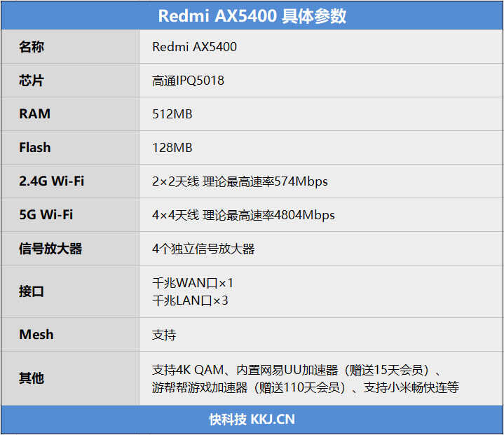Select the '5G Wi-Fi' row label

coord(46,214)
